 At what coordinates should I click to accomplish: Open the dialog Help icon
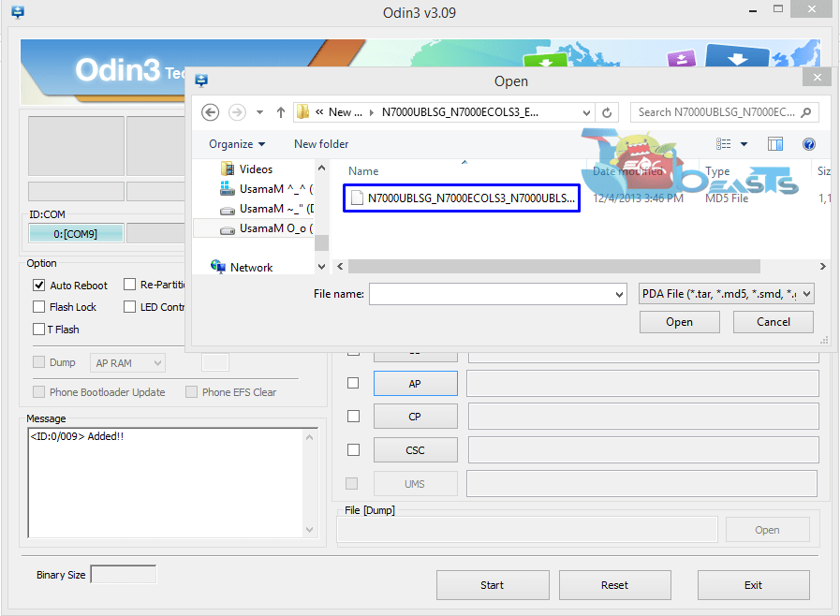809,143
